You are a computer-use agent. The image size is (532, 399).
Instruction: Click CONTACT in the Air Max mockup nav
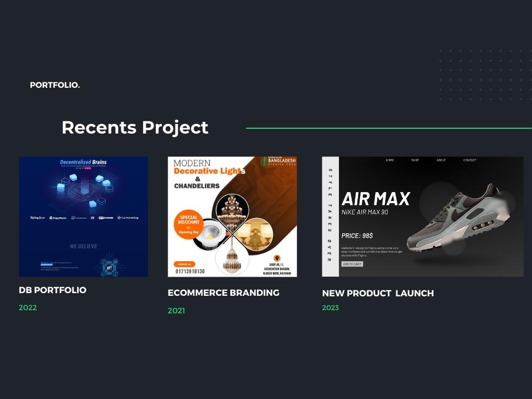pos(470,160)
